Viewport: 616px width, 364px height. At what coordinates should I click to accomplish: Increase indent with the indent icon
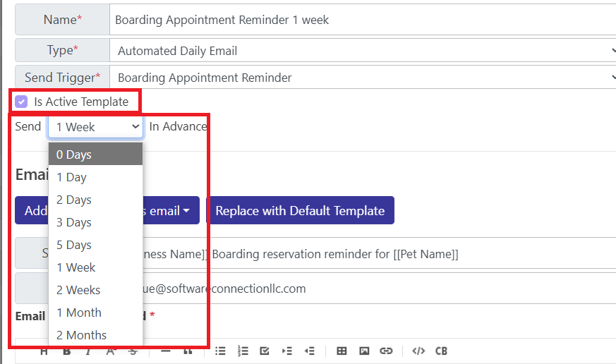point(287,351)
